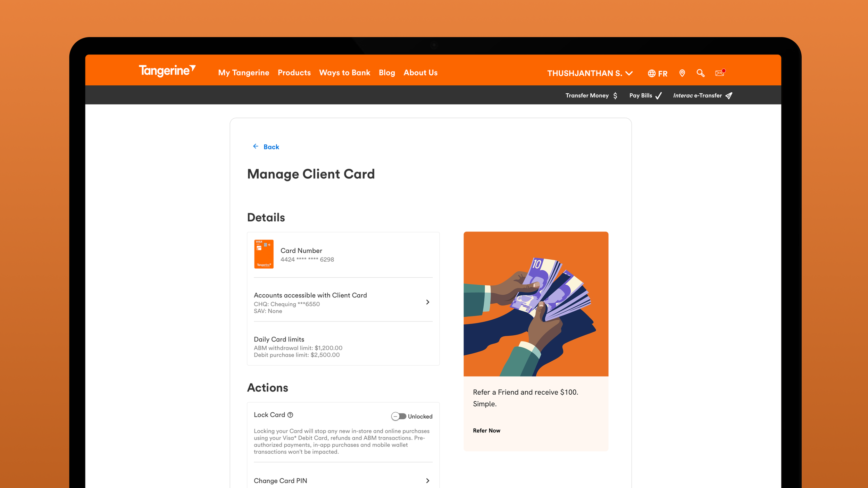The height and width of the screenshot is (488, 868).
Task: Click the Visa debit card thumbnail image
Action: coord(264,254)
